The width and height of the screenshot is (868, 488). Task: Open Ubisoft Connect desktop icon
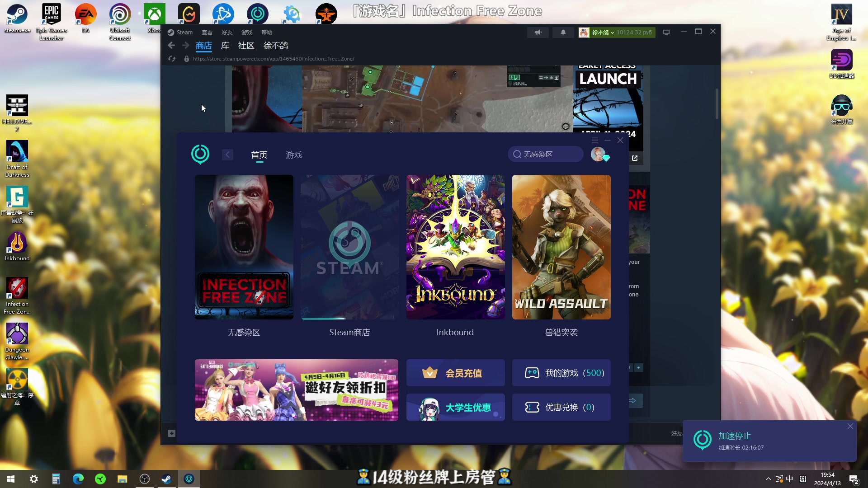(120, 22)
